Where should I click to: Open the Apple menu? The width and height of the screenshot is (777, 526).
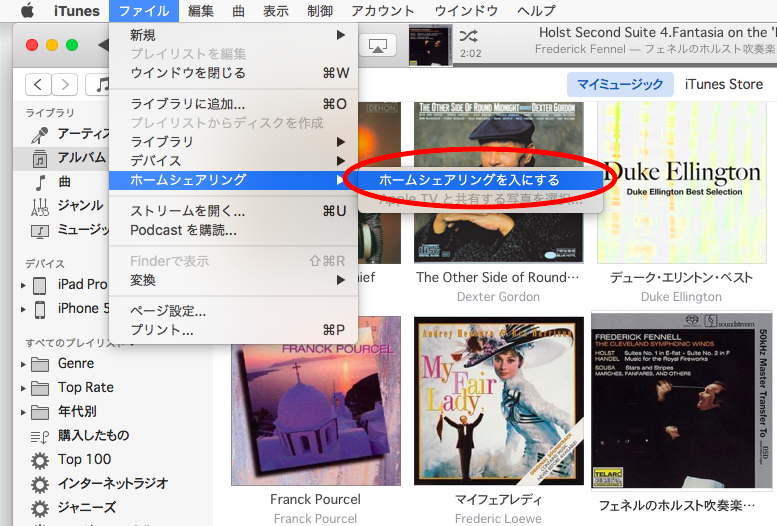[x=28, y=10]
